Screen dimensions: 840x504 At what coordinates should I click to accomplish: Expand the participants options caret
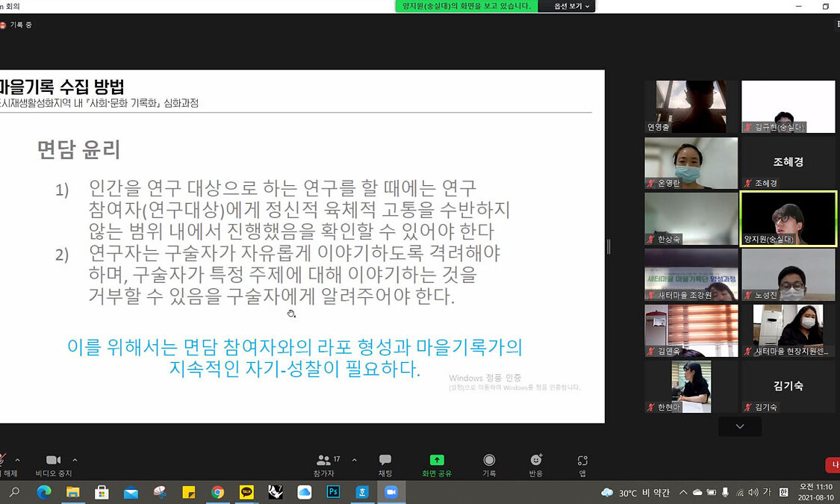(354, 460)
